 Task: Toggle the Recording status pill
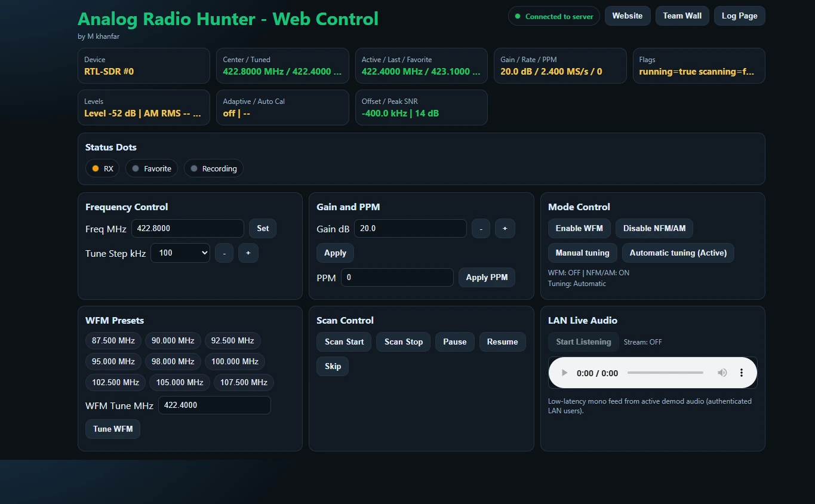coord(213,169)
